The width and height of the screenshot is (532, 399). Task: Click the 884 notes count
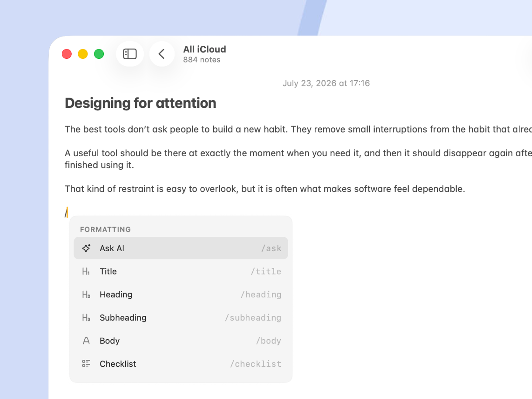pos(202,60)
